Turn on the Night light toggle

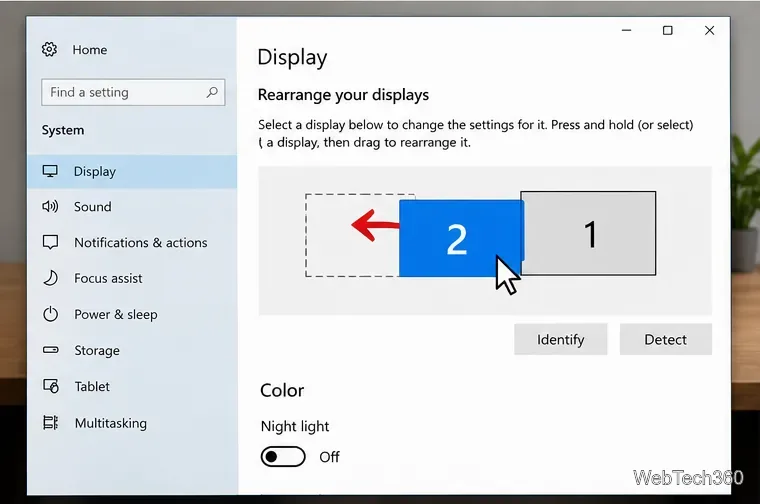pos(283,457)
